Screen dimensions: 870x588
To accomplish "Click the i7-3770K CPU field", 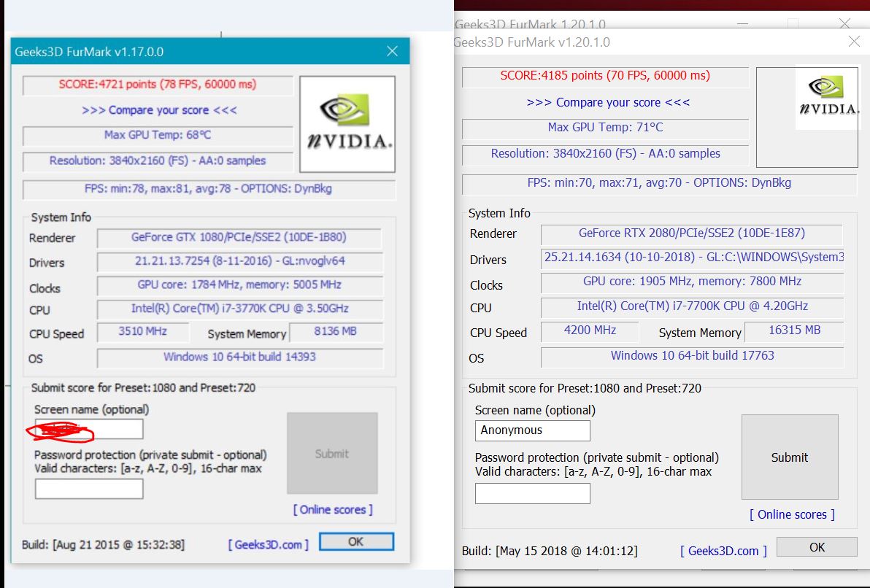I will (239, 309).
